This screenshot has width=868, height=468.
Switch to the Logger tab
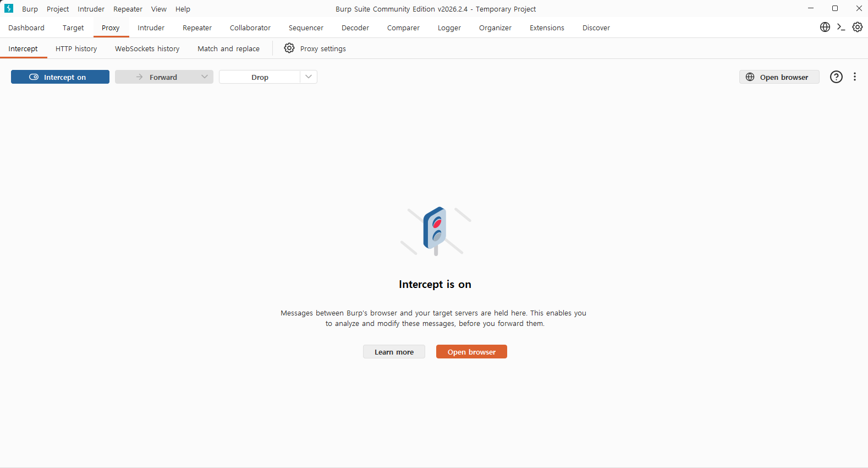point(449,28)
